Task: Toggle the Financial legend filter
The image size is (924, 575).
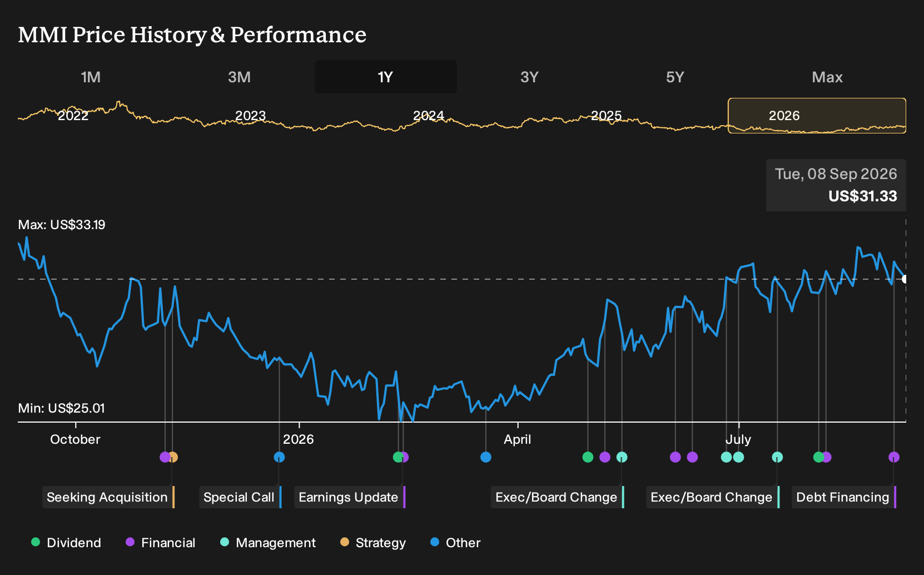Action: (x=161, y=543)
